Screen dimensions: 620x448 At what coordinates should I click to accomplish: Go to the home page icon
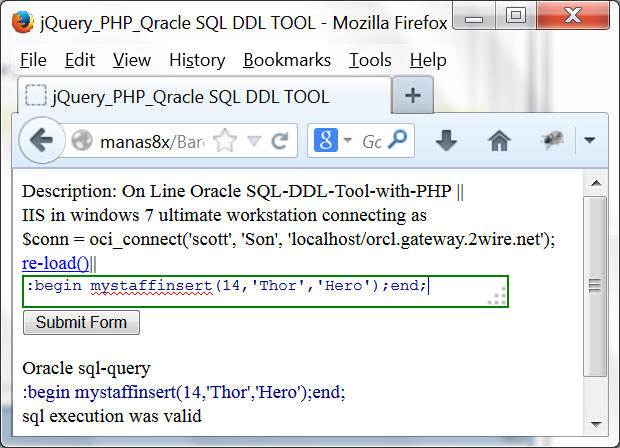[x=499, y=140]
